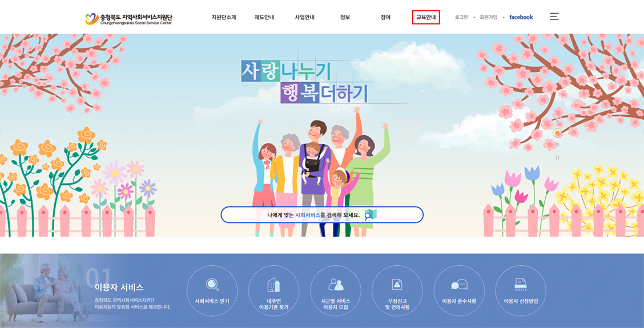This screenshot has height=328, width=644.
Task: Click the 사회서비스 search input bar
Action: 322,214
